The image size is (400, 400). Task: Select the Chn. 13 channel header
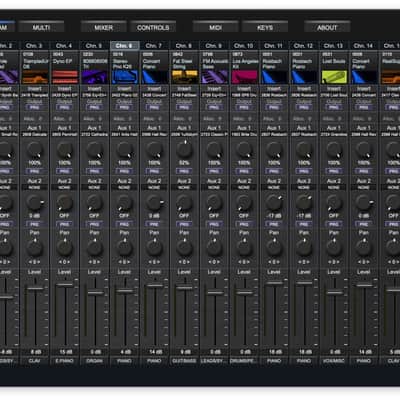[x=334, y=46]
